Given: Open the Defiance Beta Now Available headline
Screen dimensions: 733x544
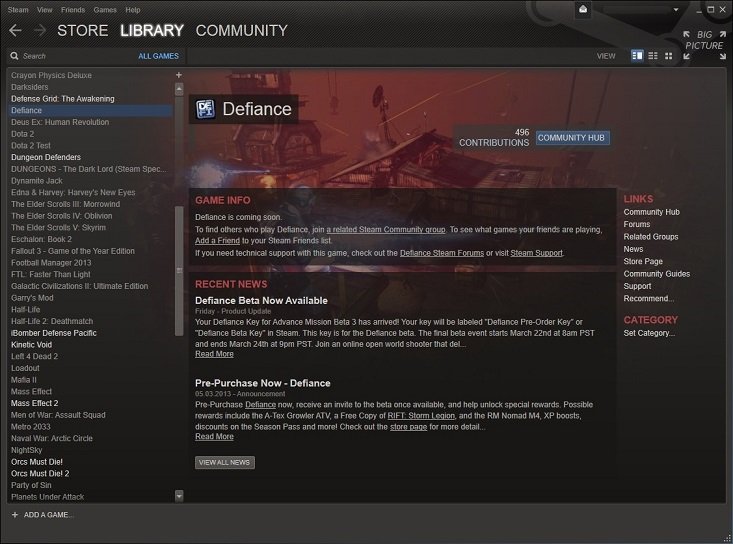Looking at the screenshot, I should point(261,301).
